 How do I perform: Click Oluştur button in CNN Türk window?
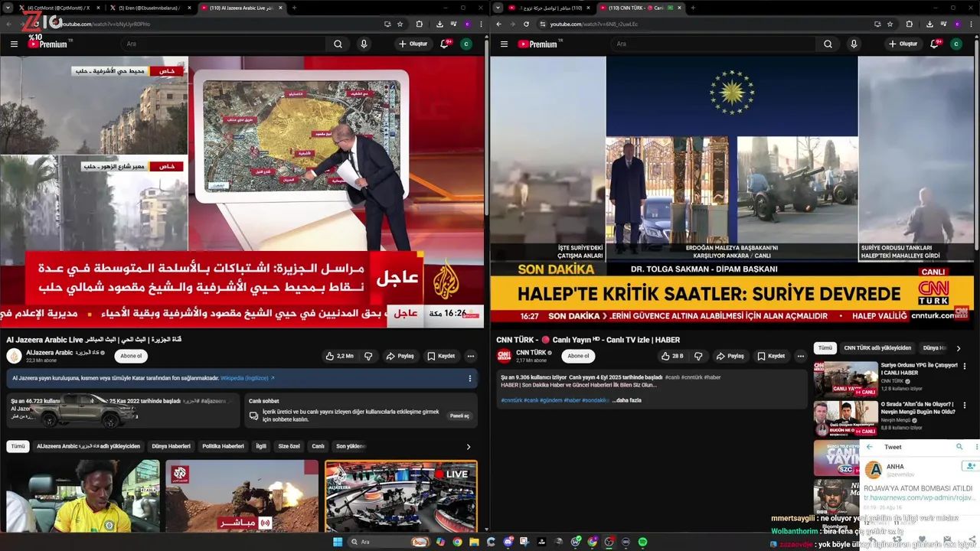tap(903, 44)
